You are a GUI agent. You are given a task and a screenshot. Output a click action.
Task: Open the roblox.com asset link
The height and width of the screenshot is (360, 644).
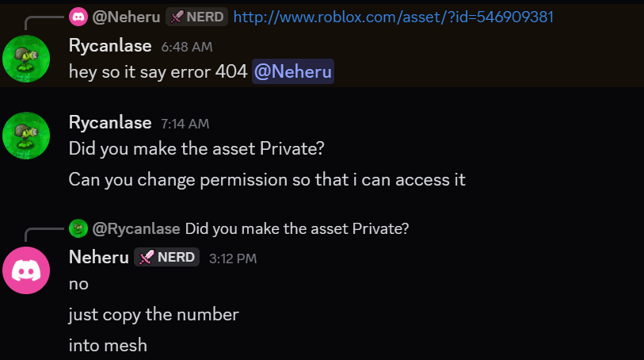394,17
